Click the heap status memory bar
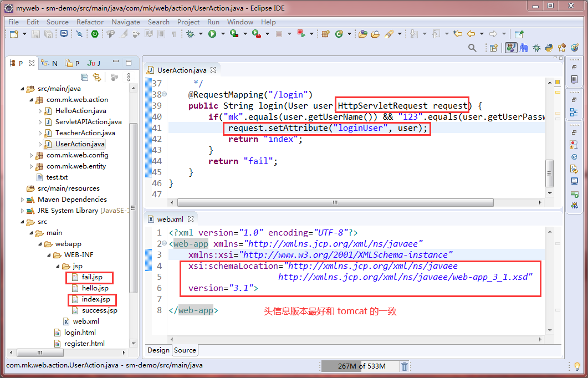 pos(360,366)
